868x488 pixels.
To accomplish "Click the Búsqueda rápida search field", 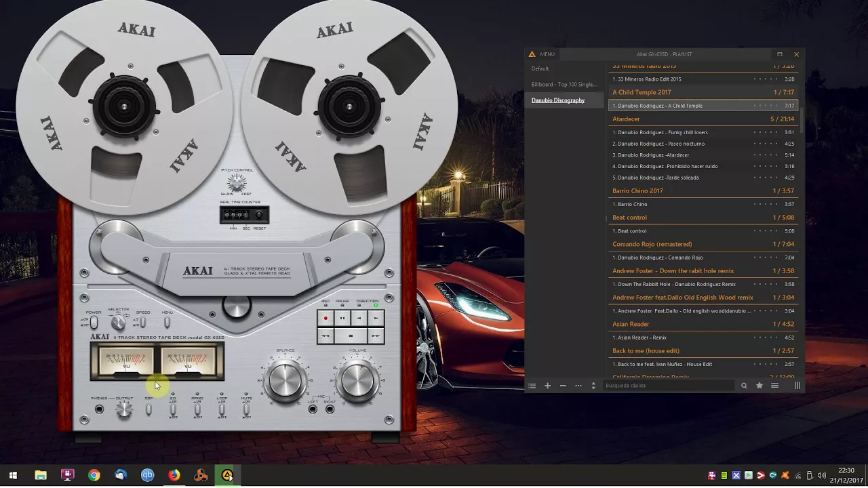I will coord(668,386).
